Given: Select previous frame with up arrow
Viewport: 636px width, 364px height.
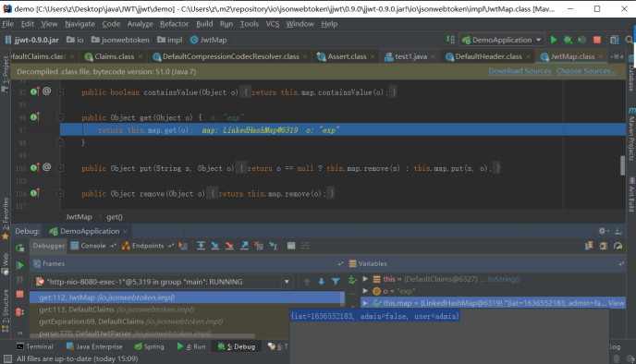Looking at the screenshot, I should [x=307, y=281].
